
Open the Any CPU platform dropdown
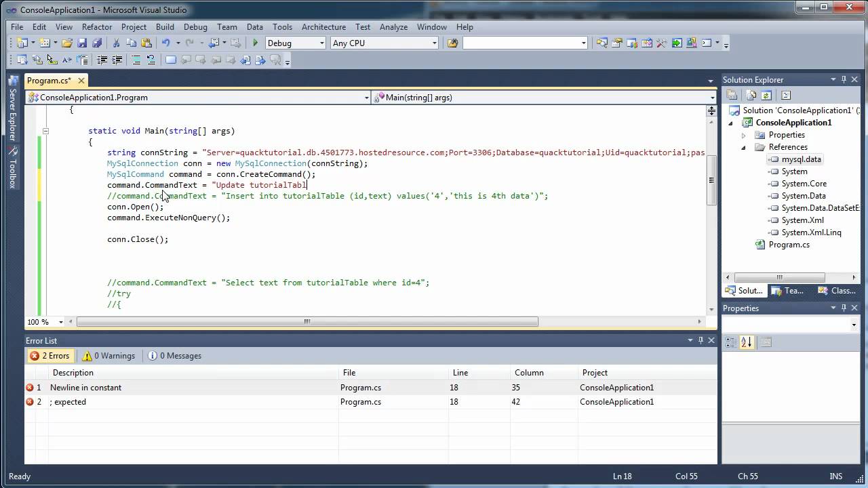click(435, 43)
